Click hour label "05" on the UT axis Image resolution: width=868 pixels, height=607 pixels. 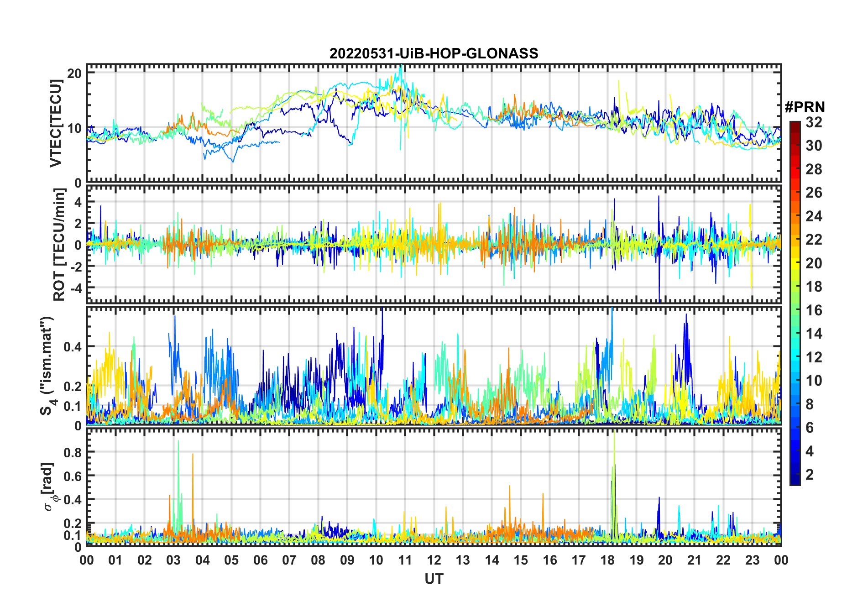[231, 560]
